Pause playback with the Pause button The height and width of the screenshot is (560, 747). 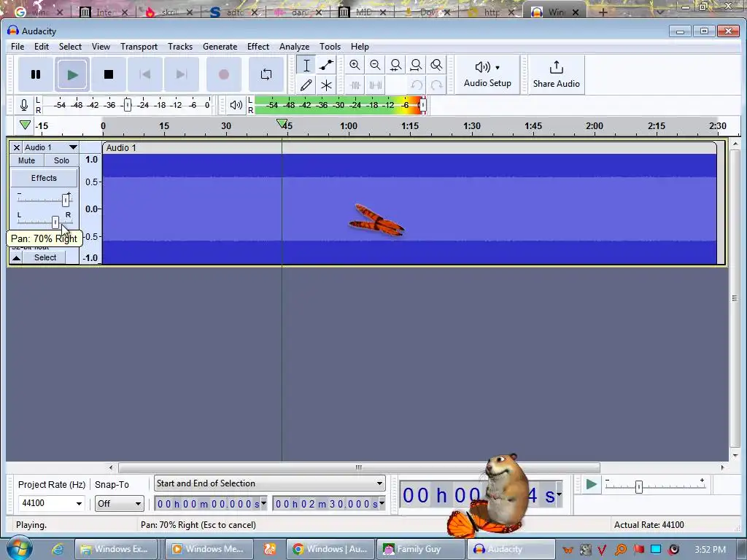[x=36, y=74]
